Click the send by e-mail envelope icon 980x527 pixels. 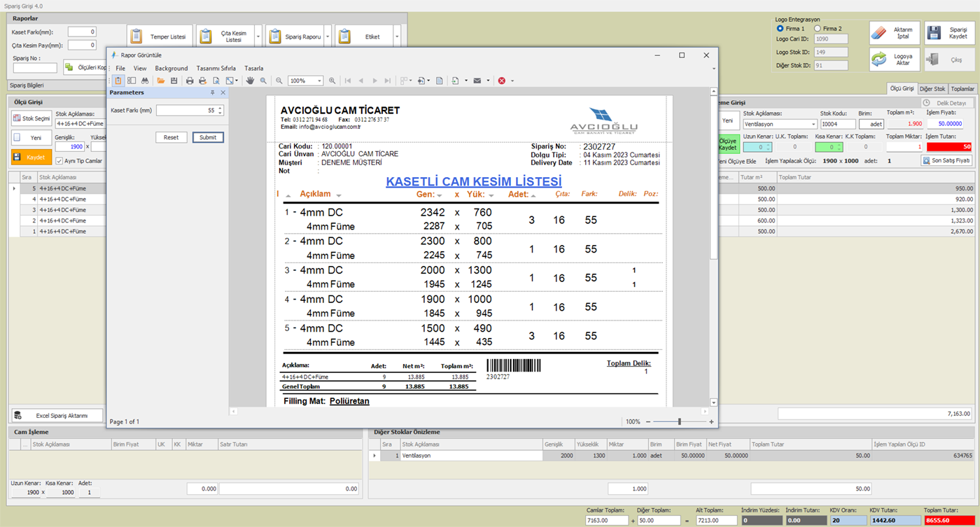point(477,80)
